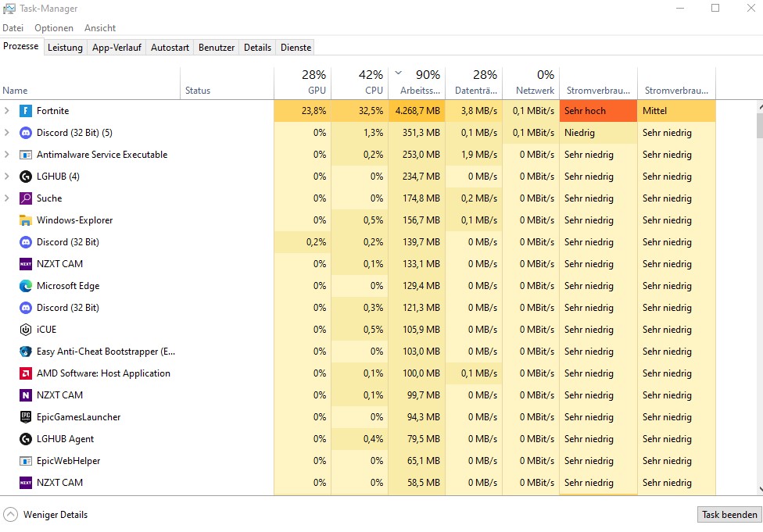
Task: Click the '4.268,7 MB' memory value
Action: pyautogui.click(x=417, y=111)
